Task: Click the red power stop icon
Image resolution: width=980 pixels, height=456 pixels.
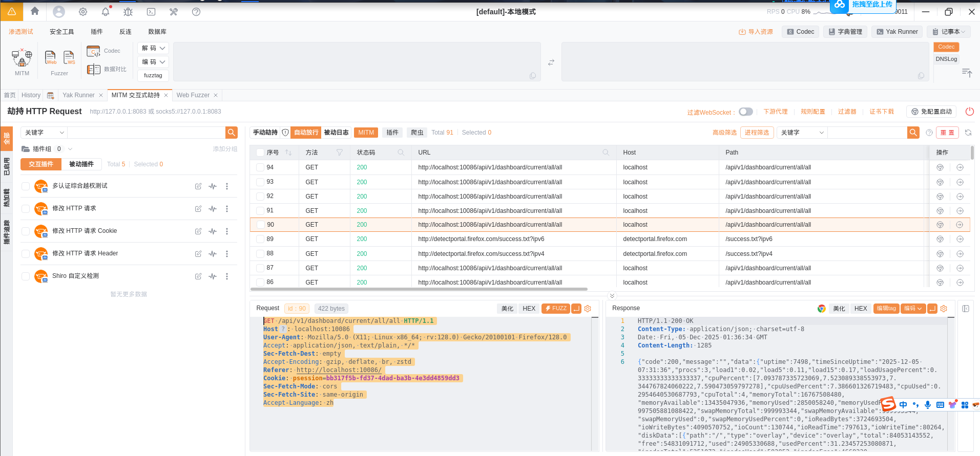Action: [x=969, y=112]
